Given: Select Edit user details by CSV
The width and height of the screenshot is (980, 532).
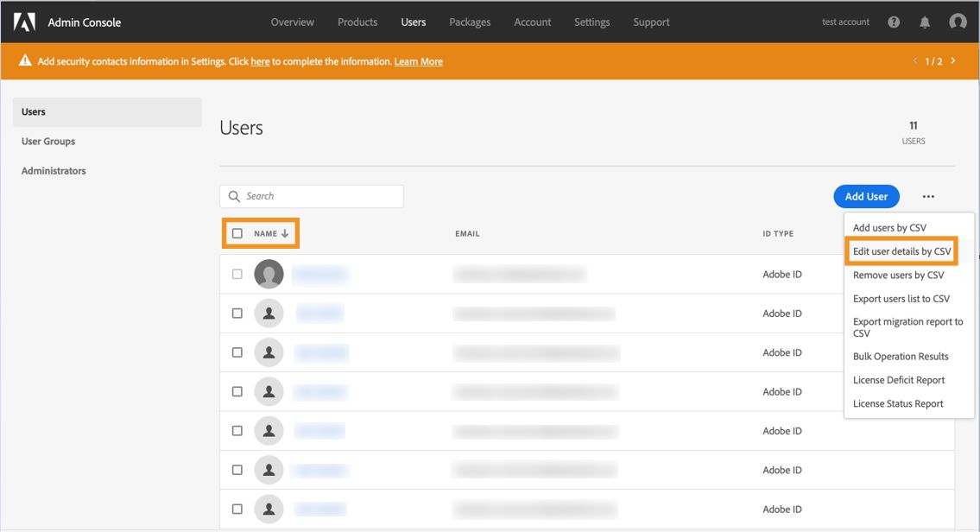Looking at the screenshot, I should [x=902, y=251].
